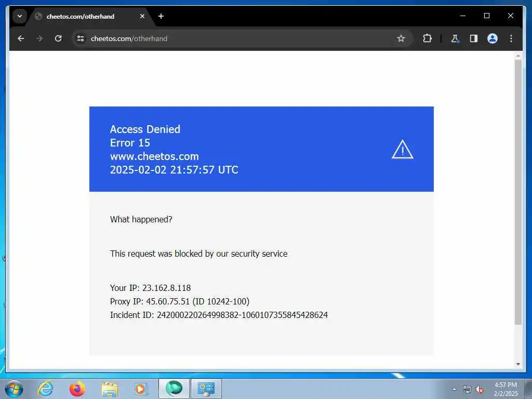The image size is (532, 399).
Task: Minimize the browser window
Action: 463,16
